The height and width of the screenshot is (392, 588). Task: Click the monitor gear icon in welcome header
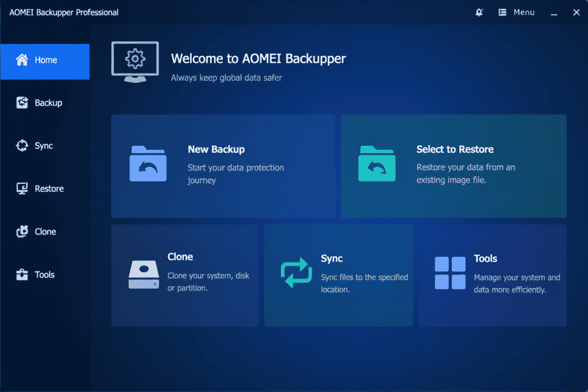pos(135,62)
